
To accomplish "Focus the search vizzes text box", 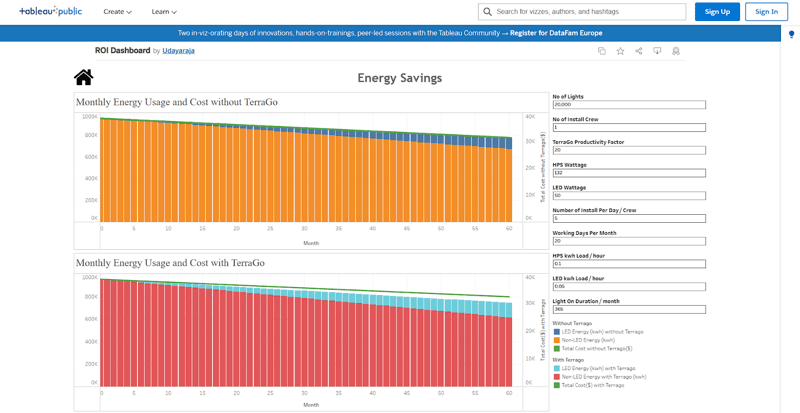I will point(587,12).
